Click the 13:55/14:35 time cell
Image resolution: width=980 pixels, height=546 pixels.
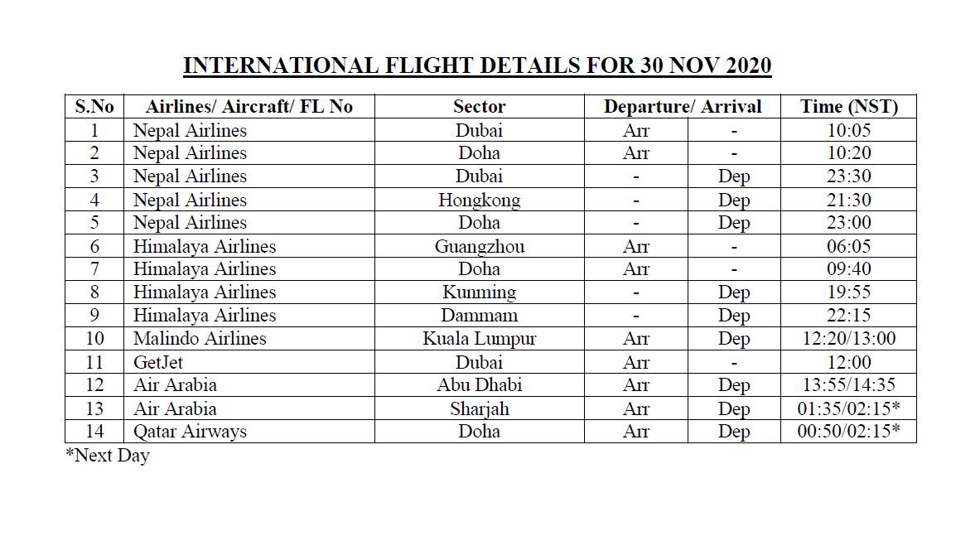(x=848, y=385)
